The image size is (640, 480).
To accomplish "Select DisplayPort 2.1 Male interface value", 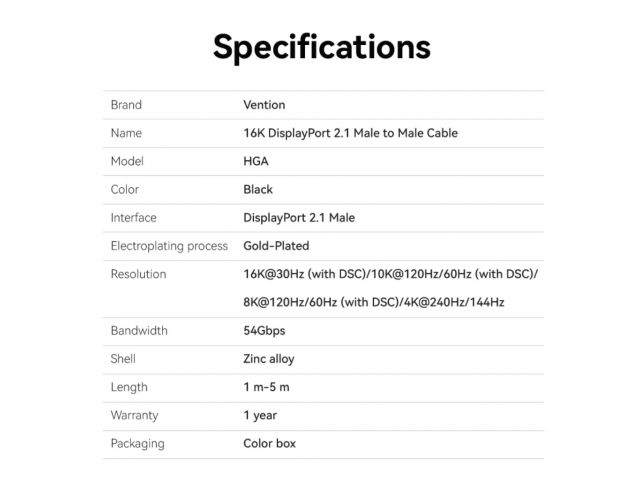I will (x=299, y=218).
